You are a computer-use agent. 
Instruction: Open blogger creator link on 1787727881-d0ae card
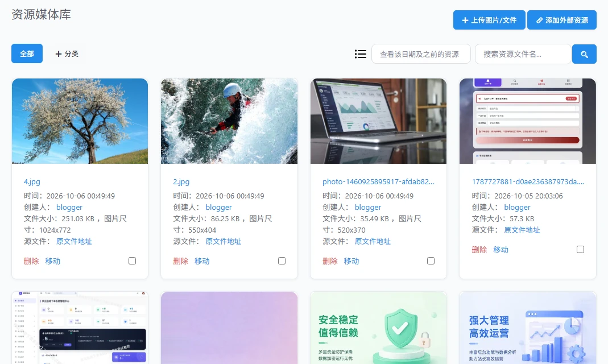click(517, 208)
